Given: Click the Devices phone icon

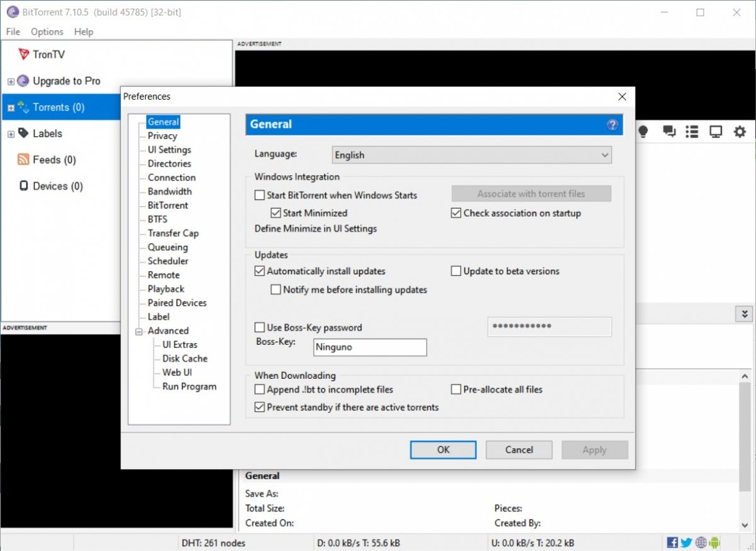Looking at the screenshot, I should pos(23,186).
